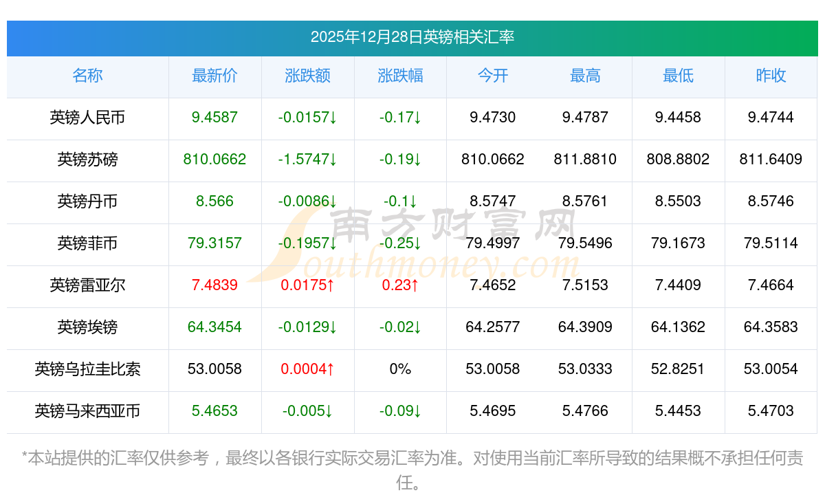Select the 最新价 column header
The width and height of the screenshot is (825, 504).
coord(214,76)
